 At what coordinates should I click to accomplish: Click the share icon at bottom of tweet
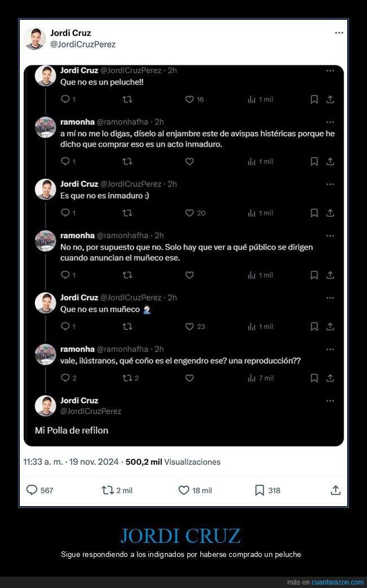click(x=335, y=490)
